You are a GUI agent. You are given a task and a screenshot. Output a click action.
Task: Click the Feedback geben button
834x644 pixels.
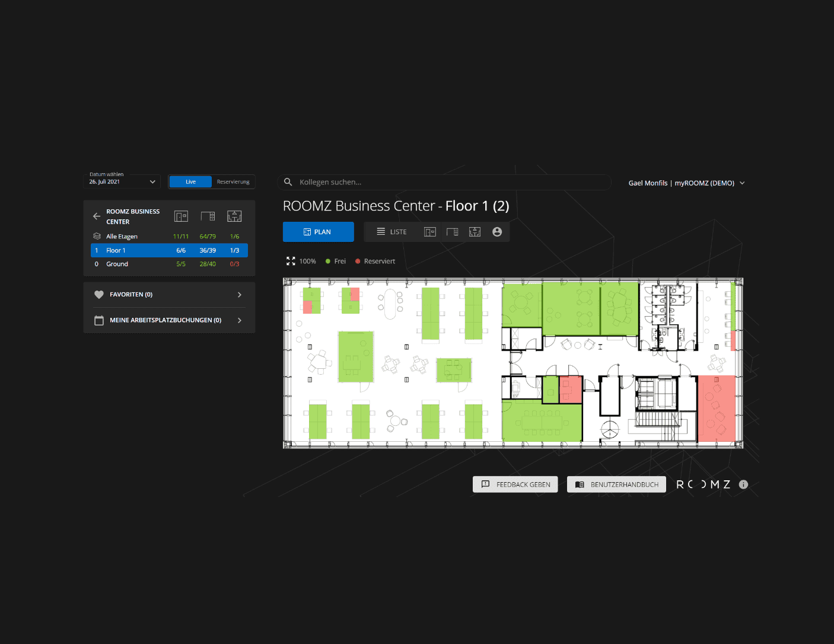click(515, 484)
